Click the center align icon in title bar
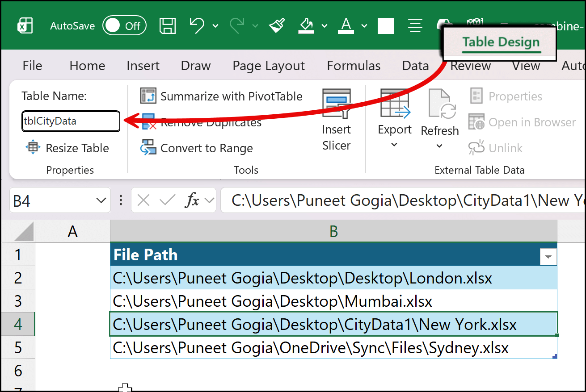The width and height of the screenshot is (586, 392). [415, 25]
